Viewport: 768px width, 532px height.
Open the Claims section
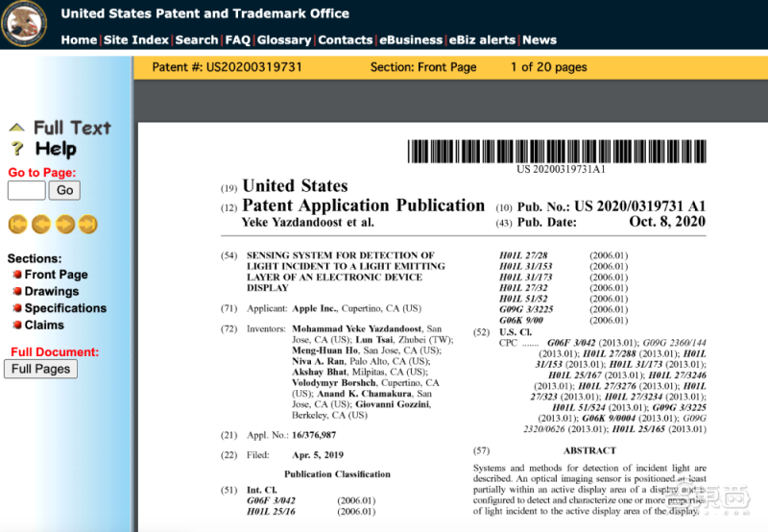point(44,326)
